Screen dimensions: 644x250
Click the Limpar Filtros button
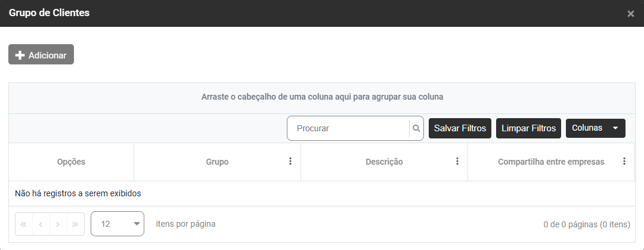point(528,128)
